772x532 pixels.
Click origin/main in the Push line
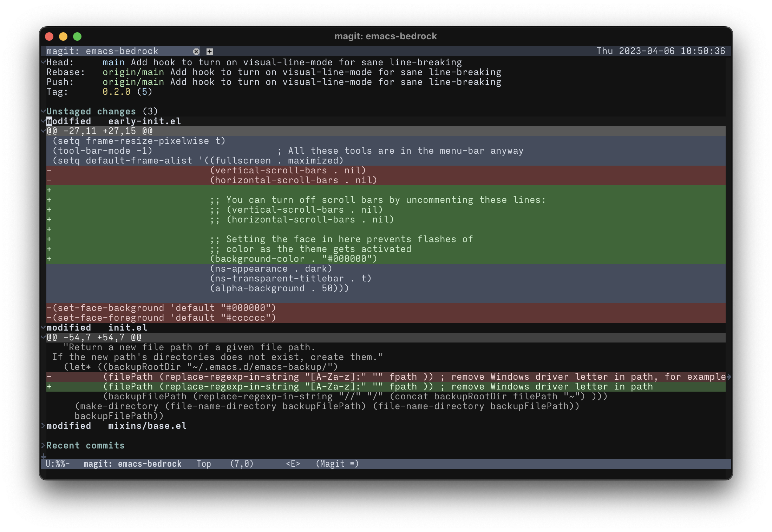pos(133,82)
